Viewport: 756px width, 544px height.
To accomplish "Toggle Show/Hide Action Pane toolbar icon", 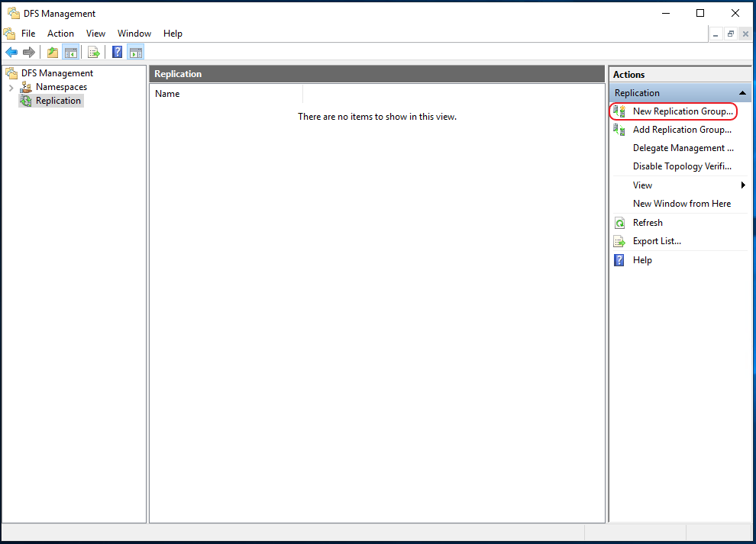I will click(x=135, y=52).
